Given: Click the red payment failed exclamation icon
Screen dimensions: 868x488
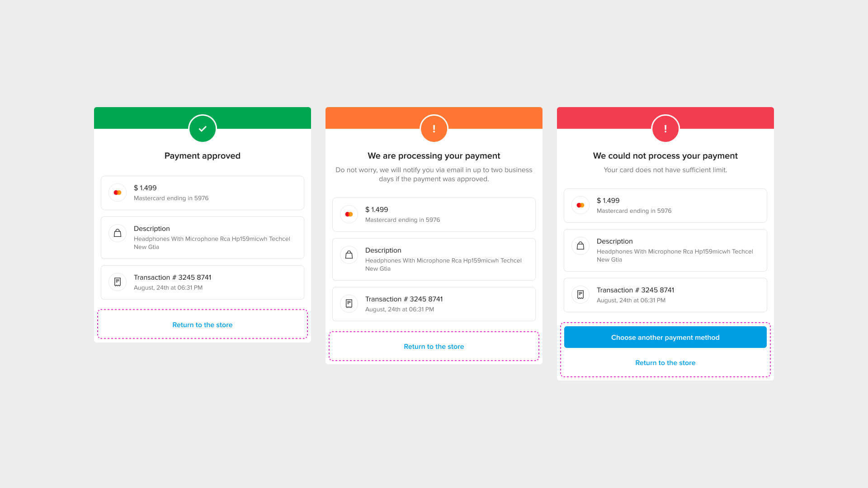Looking at the screenshot, I should coord(665,129).
